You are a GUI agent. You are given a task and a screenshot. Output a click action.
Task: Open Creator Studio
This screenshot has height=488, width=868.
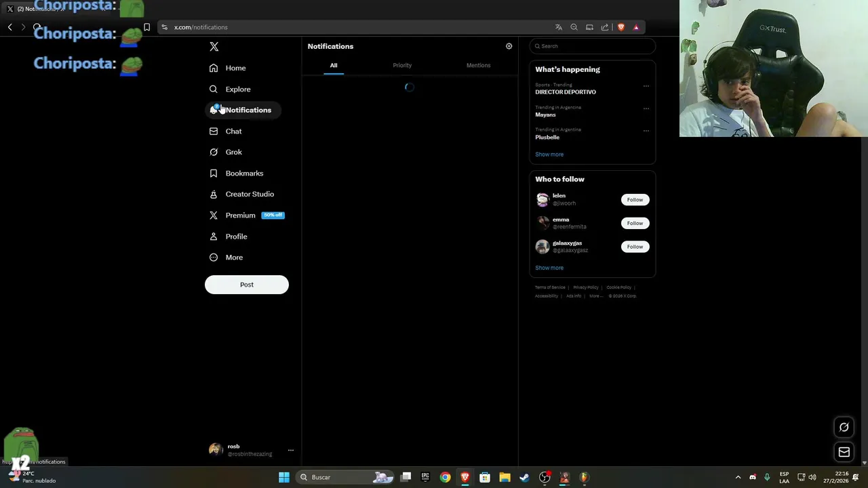[241, 194]
